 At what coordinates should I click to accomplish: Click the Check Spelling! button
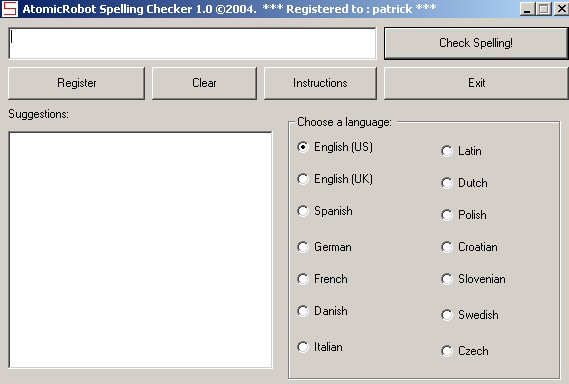point(476,43)
